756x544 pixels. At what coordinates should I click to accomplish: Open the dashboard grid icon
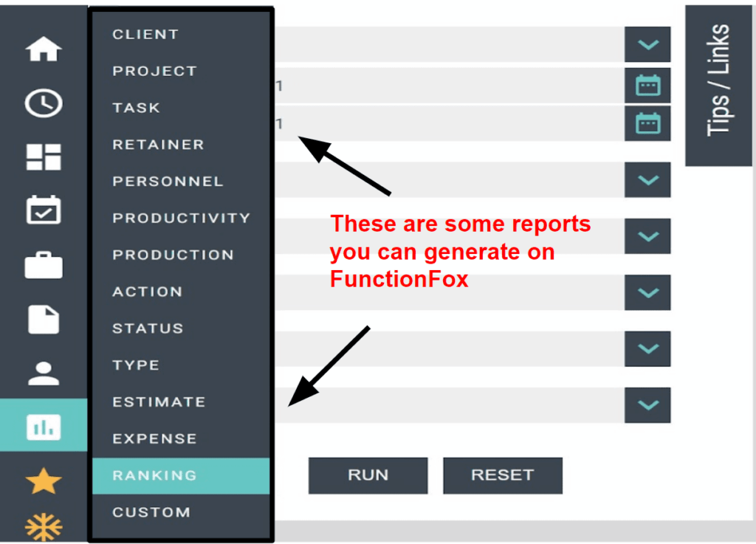[x=44, y=156]
